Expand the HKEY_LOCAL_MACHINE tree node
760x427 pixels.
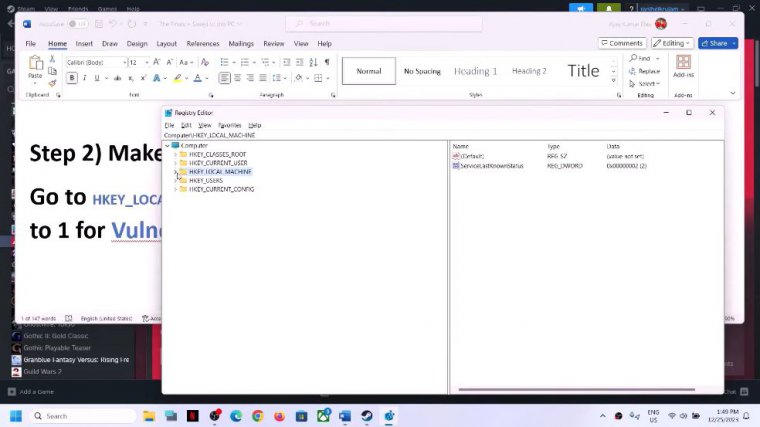(x=176, y=172)
